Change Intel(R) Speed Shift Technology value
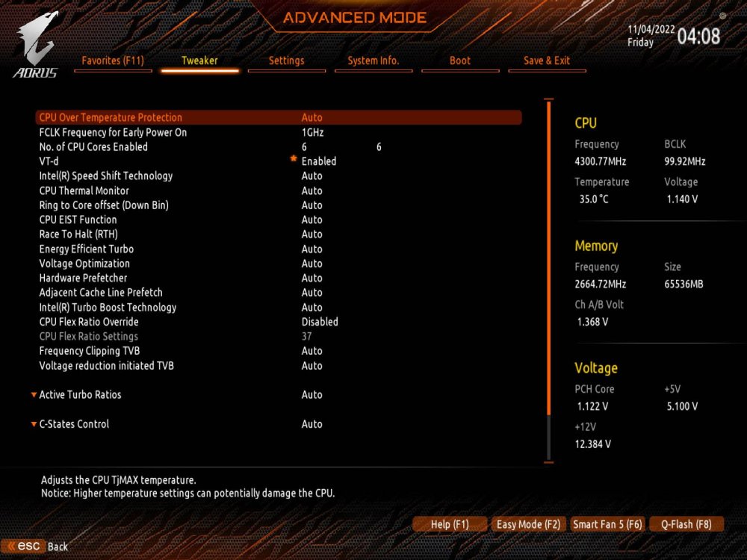Screen dimensions: 747x560 [x=312, y=176]
